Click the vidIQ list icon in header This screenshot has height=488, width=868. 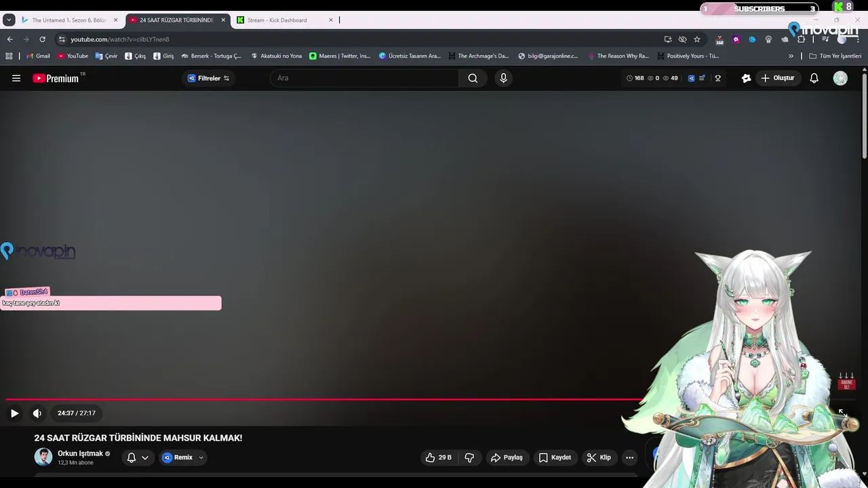(702, 78)
